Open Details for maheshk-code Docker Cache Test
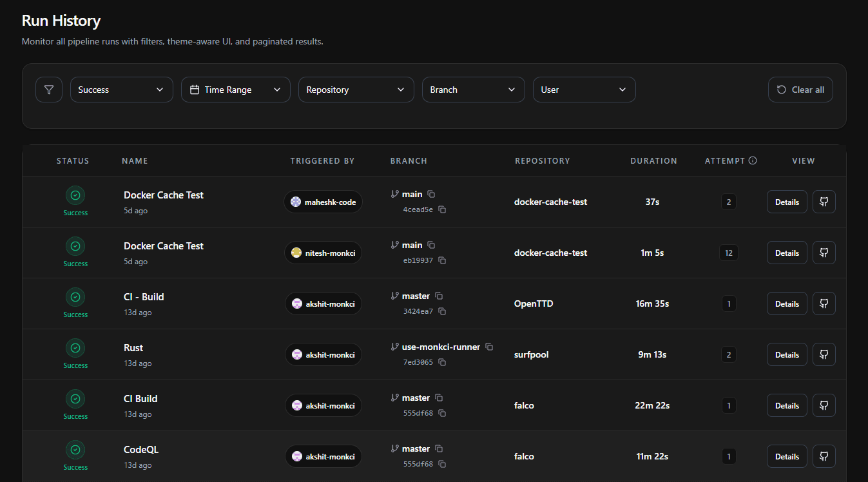868x482 pixels. [787, 202]
